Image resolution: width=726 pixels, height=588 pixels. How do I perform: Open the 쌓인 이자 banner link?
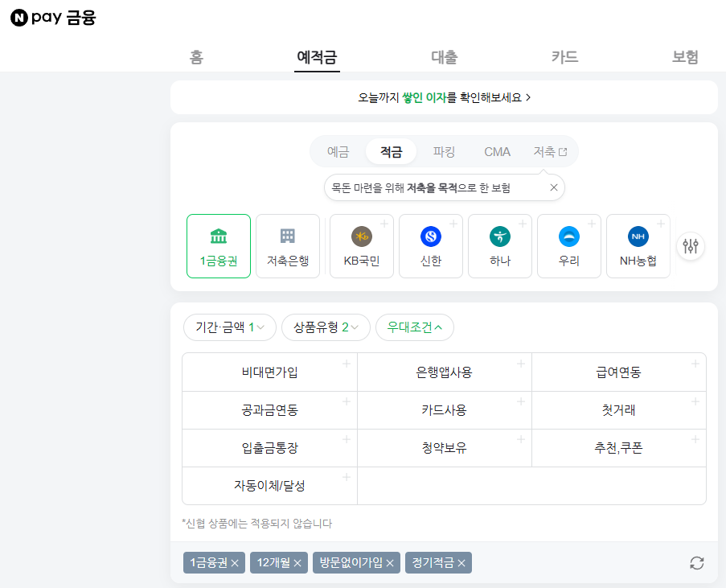(x=443, y=97)
